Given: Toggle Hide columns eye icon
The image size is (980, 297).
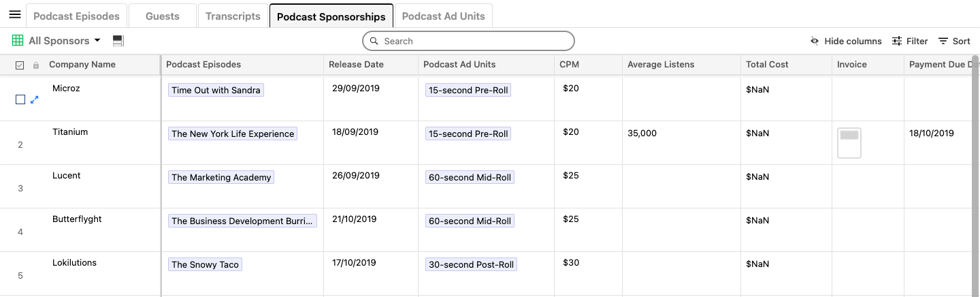Looking at the screenshot, I should [815, 41].
